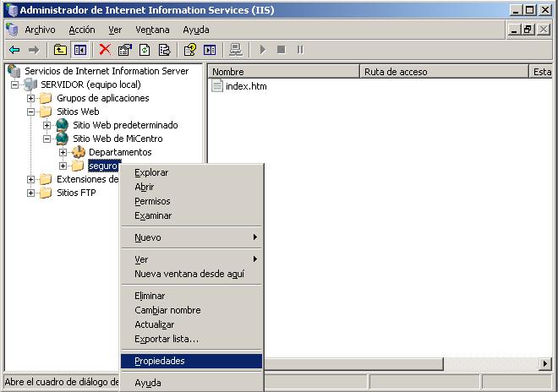Select Permisos in the context menu

[152, 201]
